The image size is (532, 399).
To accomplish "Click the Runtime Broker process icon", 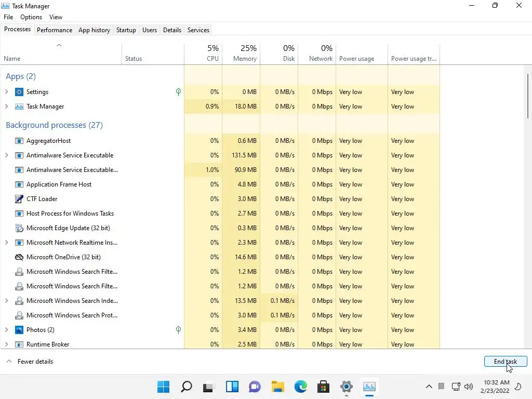I will pyautogui.click(x=19, y=344).
